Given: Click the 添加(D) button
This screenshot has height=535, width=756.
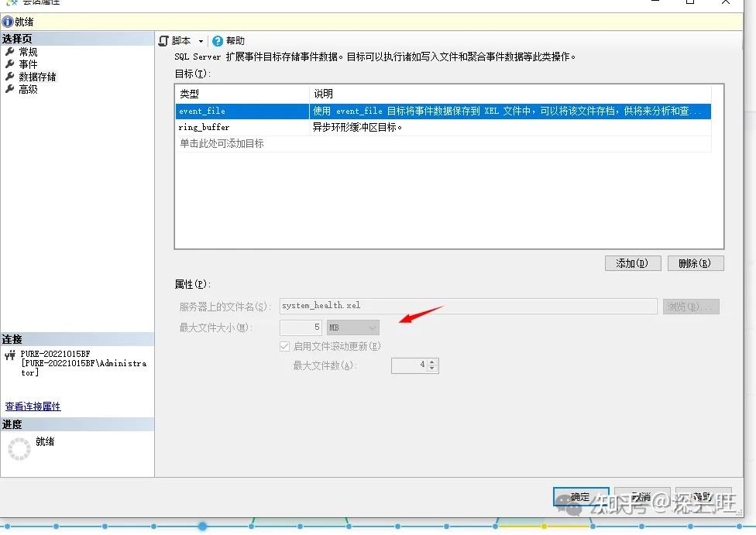Looking at the screenshot, I should tap(633, 263).
